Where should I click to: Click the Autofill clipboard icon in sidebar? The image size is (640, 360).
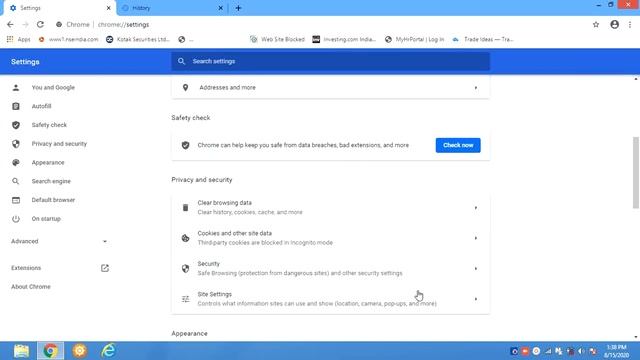(x=16, y=106)
